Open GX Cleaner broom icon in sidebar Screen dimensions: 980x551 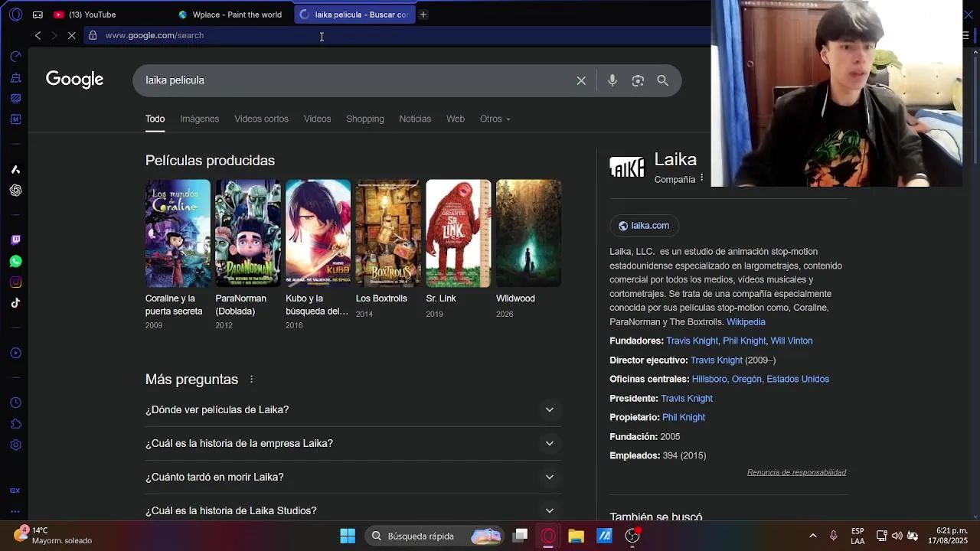(15, 78)
